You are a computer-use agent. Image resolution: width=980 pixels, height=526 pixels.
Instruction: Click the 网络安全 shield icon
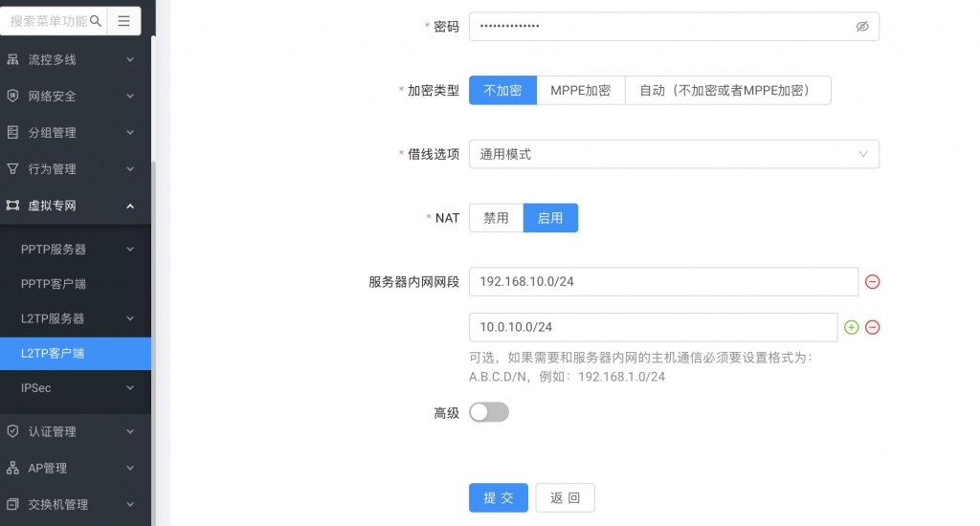click(x=12, y=96)
